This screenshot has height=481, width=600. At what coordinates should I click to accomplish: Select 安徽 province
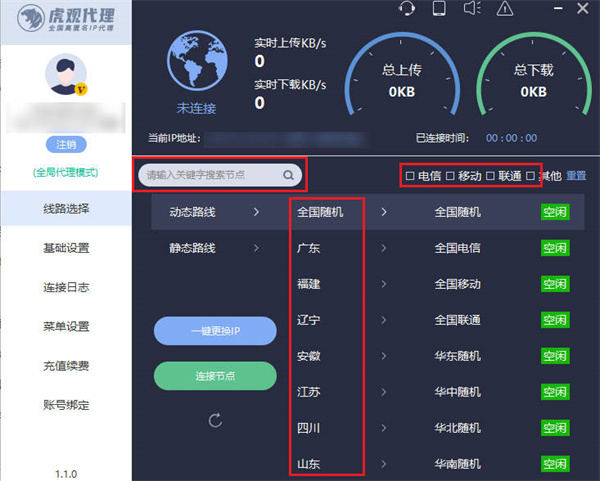tap(308, 356)
